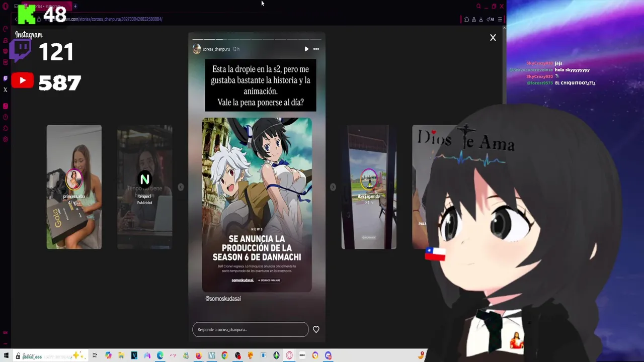Open the Opera AI toolbar button
This screenshot has width=644, height=362.
click(x=491, y=19)
